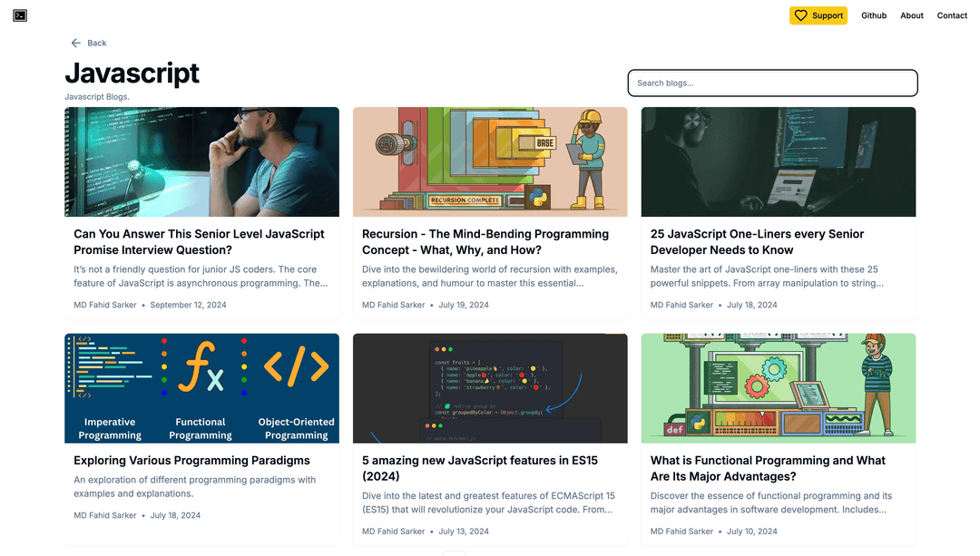
Task: Select 25 JavaScript One-Liners article title
Action: pyautogui.click(x=757, y=241)
